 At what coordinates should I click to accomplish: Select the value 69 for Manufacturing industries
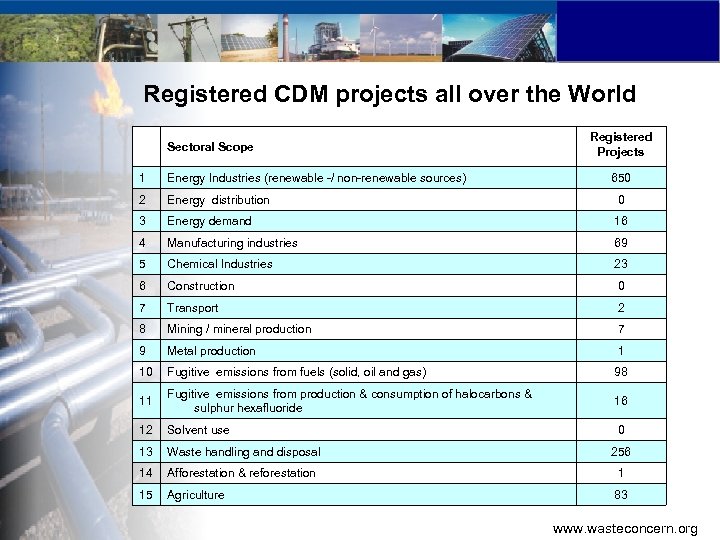pos(621,243)
